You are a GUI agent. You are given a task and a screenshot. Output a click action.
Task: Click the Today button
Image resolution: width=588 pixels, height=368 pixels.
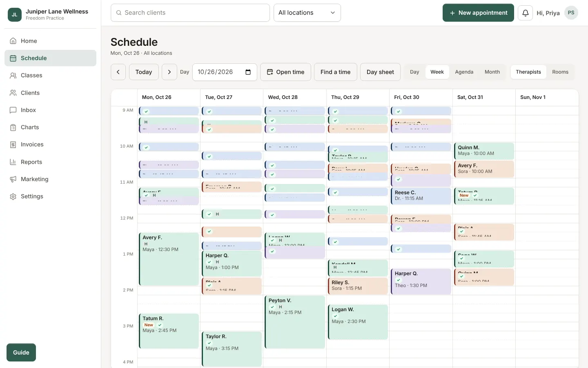click(x=144, y=72)
